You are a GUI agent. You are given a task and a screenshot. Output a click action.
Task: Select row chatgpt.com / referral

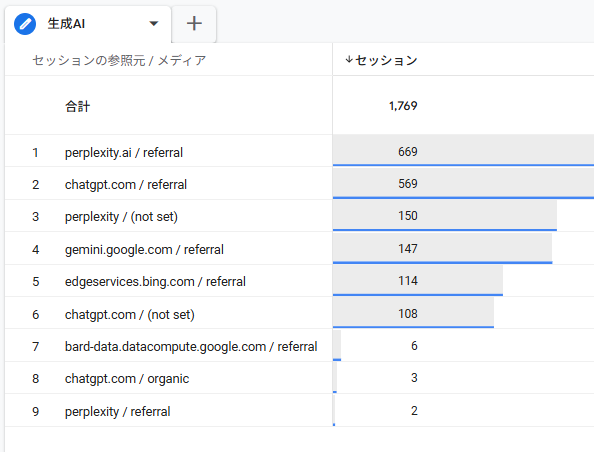(126, 185)
